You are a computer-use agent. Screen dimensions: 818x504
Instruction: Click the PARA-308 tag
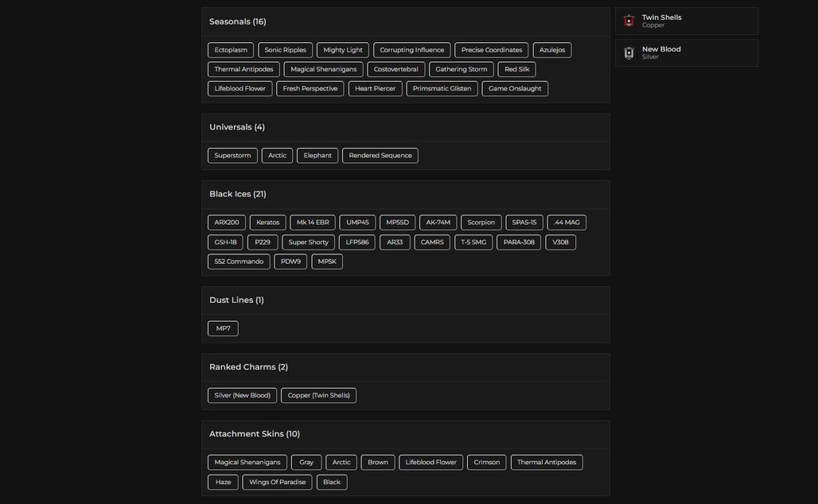pos(519,242)
